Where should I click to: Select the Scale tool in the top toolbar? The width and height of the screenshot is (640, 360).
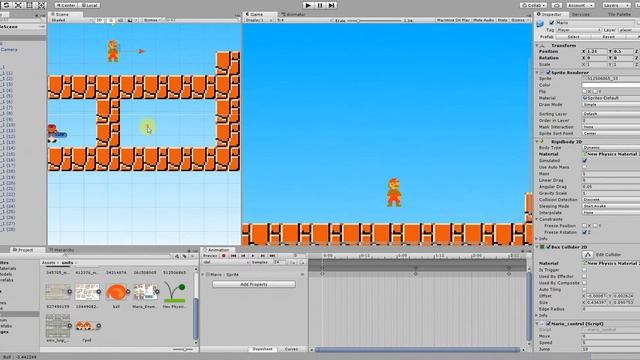coord(18,5)
